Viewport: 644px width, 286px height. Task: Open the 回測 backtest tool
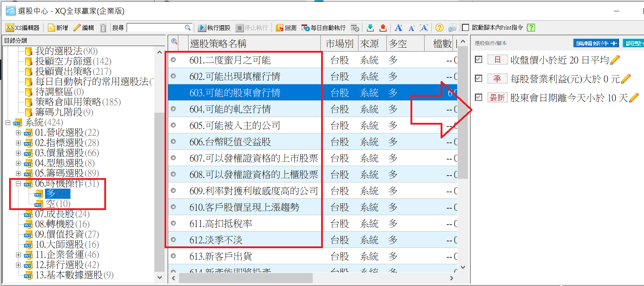point(286,28)
